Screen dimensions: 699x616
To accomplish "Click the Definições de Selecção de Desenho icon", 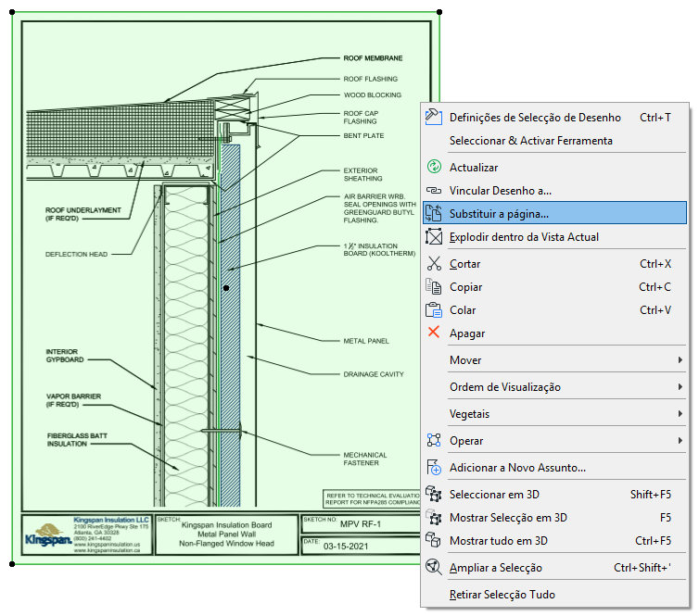I will tap(434, 117).
